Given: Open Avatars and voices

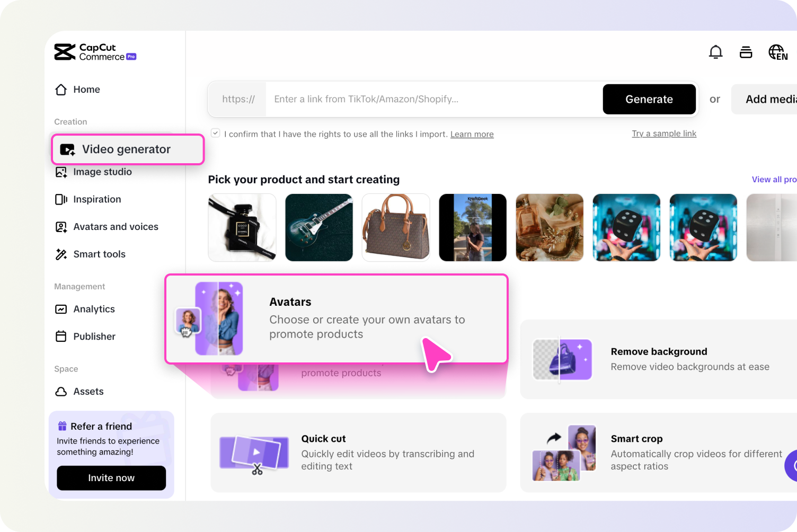Looking at the screenshot, I should 116,227.
